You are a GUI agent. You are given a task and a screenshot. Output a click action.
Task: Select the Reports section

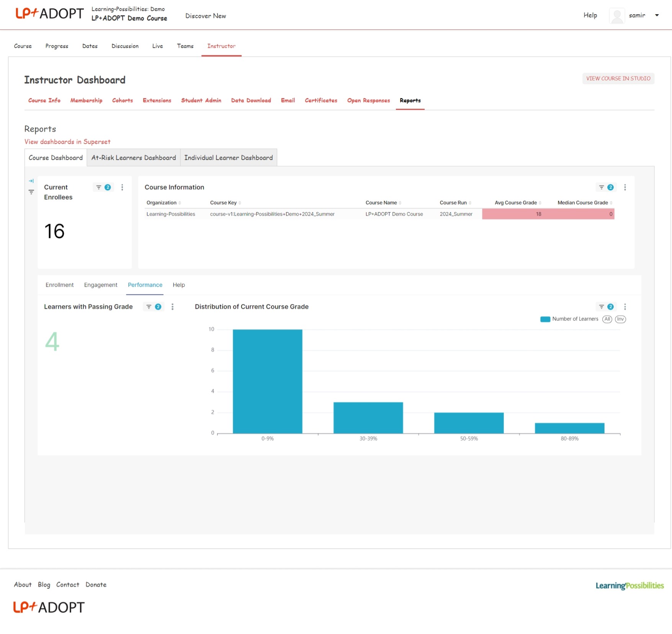tap(410, 100)
